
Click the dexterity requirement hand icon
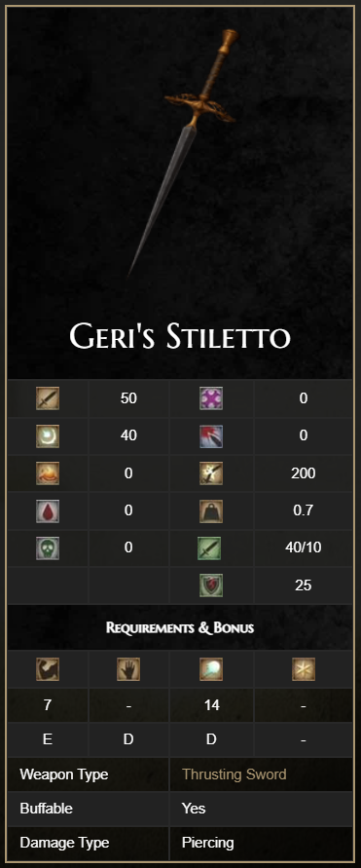[x=128, y=669]
